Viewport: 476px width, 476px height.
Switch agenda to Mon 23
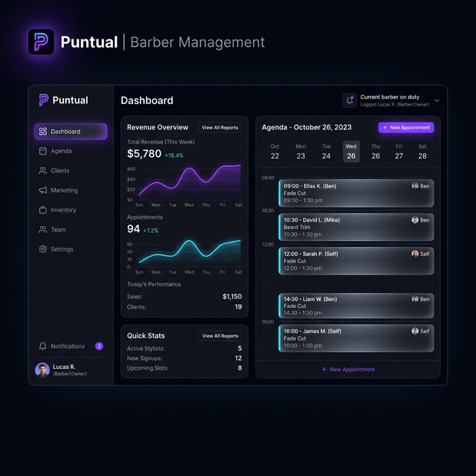point(300,152)
